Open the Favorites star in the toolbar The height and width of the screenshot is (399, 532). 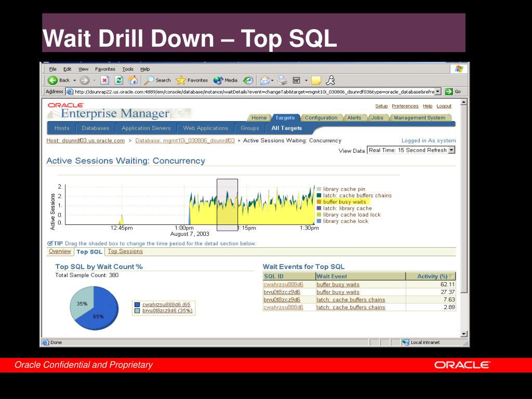tap(192, 81)
